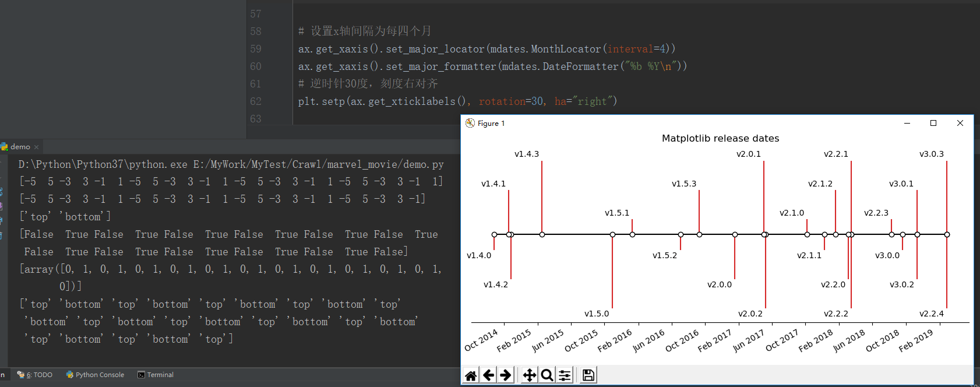Screen dimensions: 980x387
Task: Click the v3.0.2 label in the plot
Action: point(902,284)
